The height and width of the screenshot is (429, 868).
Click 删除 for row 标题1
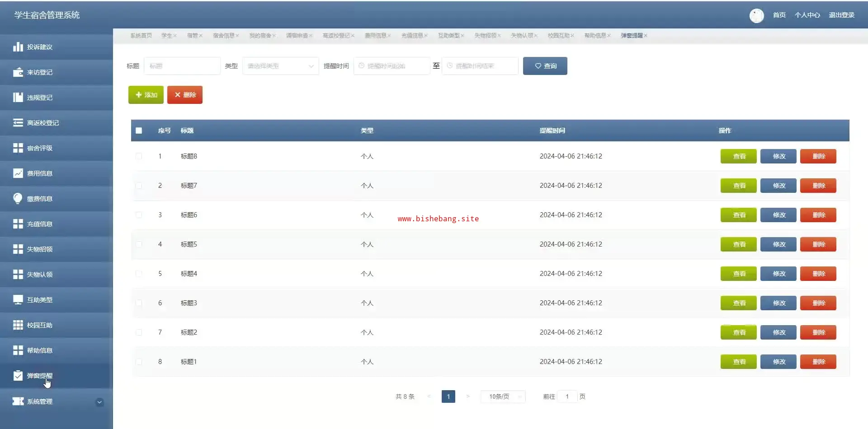[818, 362]
